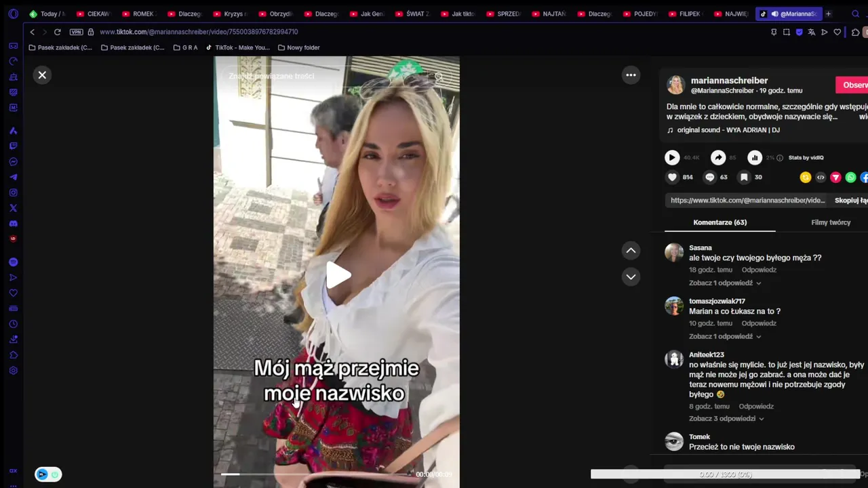Expand the video caption with 'wię...' link
Image resolution: width=868 pixels, height=488 pixels.
pos(863,117)
